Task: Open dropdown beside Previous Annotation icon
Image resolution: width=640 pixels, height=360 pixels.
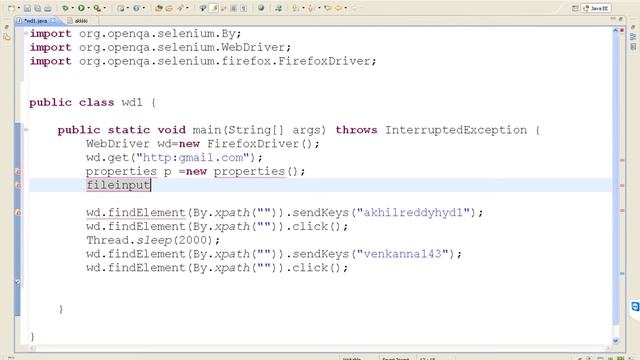Action: (319, 8)
